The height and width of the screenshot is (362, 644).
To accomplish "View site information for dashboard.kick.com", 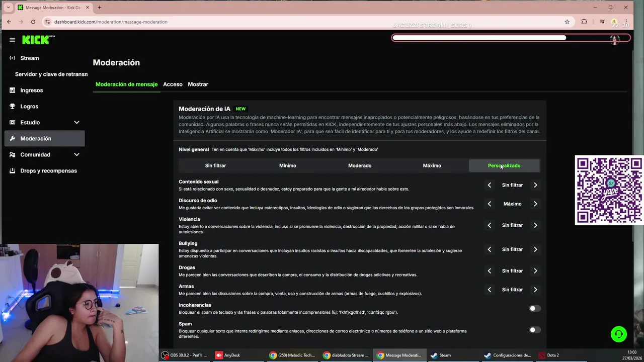I will pyautogui.click(x=47, y=22).
